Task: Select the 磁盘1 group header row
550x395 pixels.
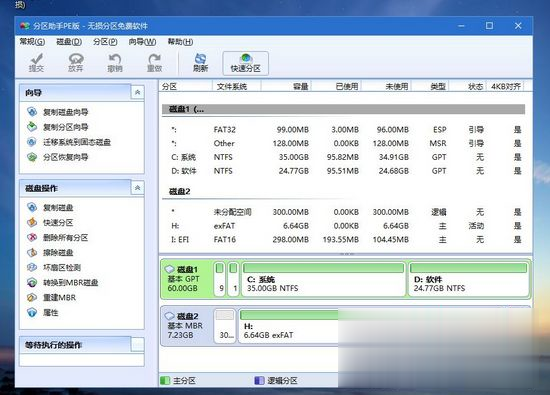Action: pyautogui.click(x=343, y=109)
